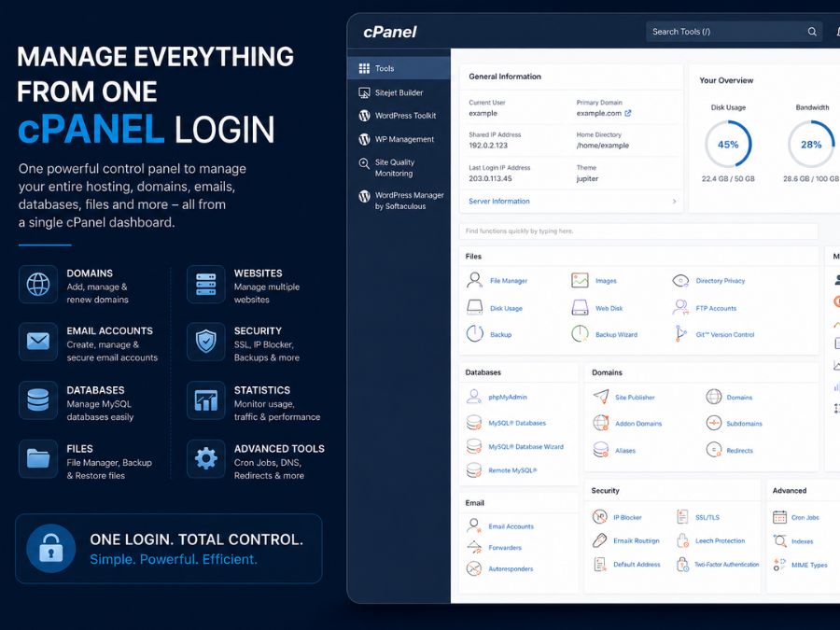Open the Default Address link
This screenshot has height=630, width=840.
(637, 564)
